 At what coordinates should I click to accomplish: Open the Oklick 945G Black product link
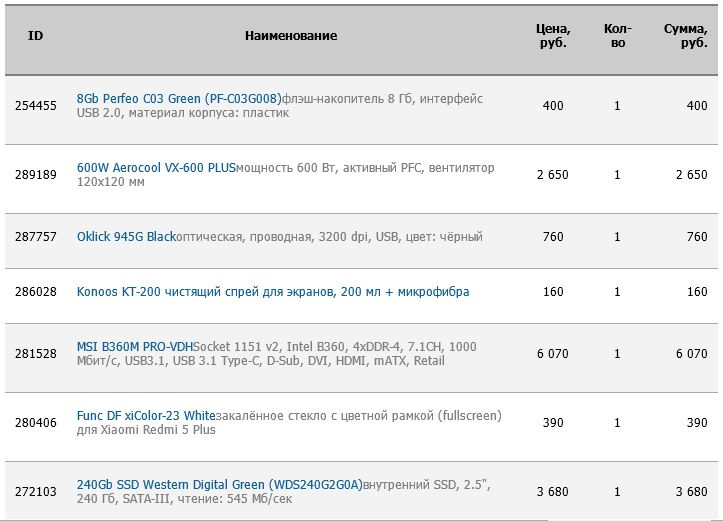click(126, 237)
